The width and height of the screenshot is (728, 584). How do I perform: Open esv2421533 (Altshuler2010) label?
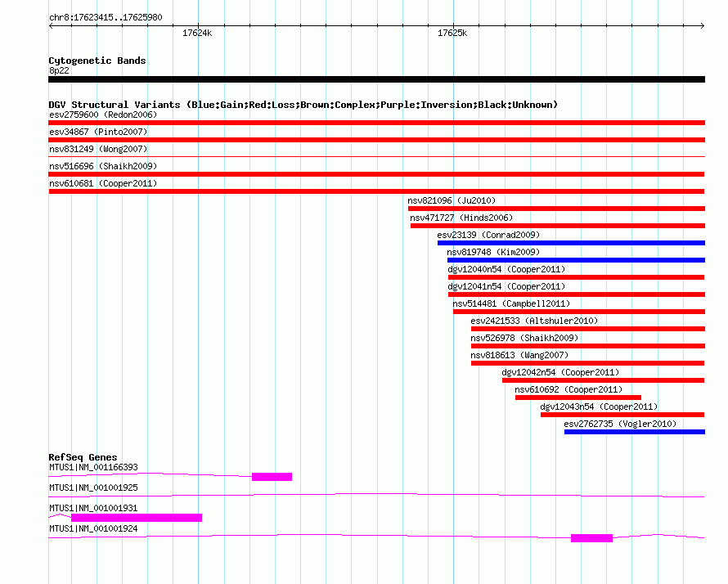pyautogui.click(x=534, y=321)
